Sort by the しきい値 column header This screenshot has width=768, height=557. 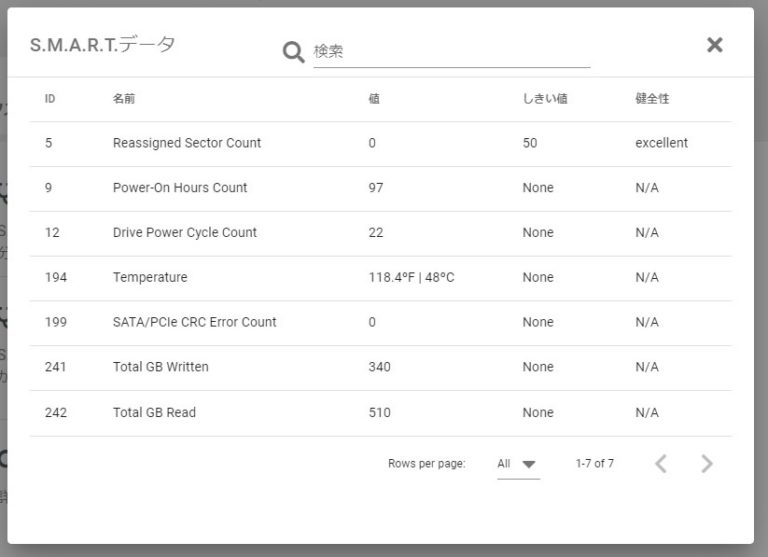click(545, 99)
